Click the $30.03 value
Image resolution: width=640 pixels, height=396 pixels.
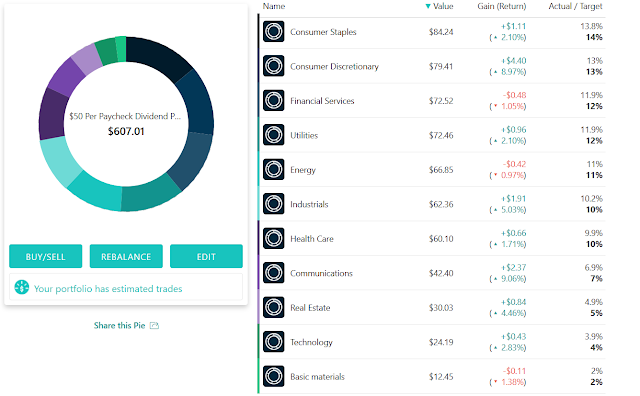click(x=441, y=308)
